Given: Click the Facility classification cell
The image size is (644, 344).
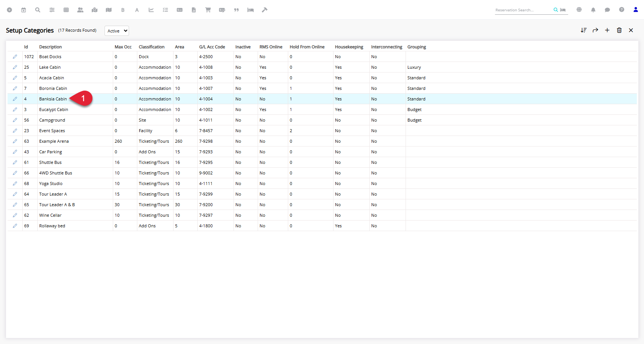Looking at the screenshot, I should [146, 131].
